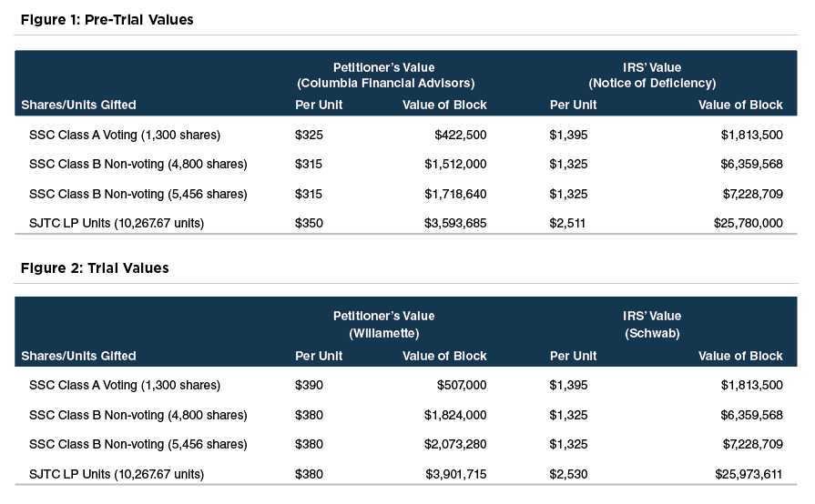Click the Willamette petitioner's value header

[383, 333]
